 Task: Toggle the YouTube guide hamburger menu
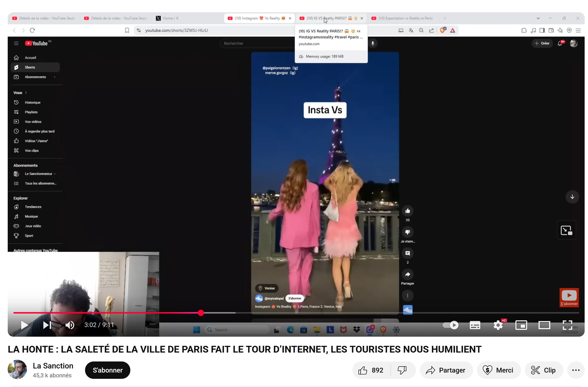[x=16, y=43]
